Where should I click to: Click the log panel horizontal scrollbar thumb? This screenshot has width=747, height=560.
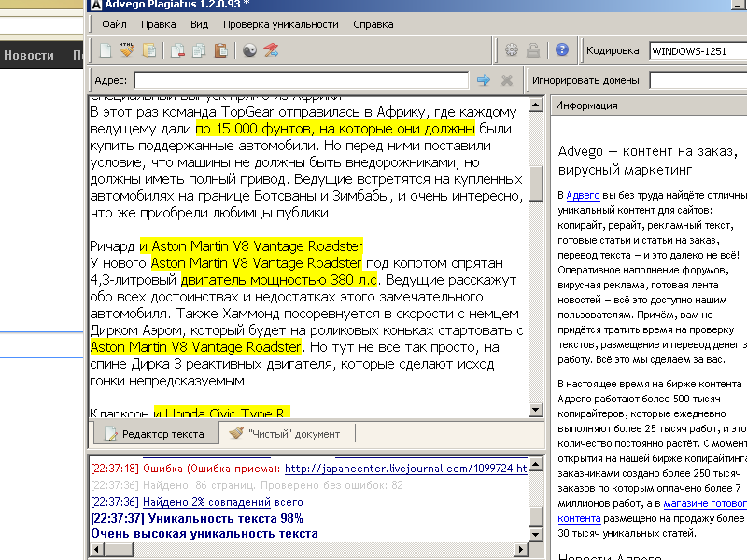[x=120, y=549]
